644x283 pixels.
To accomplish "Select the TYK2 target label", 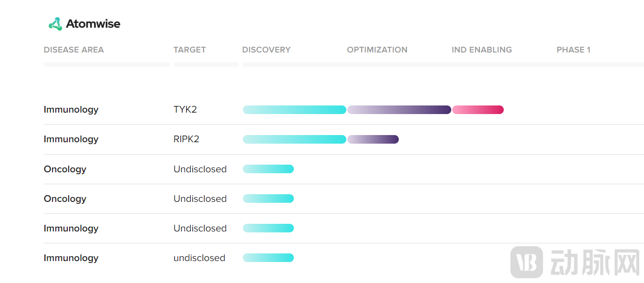I will (185, 110).
